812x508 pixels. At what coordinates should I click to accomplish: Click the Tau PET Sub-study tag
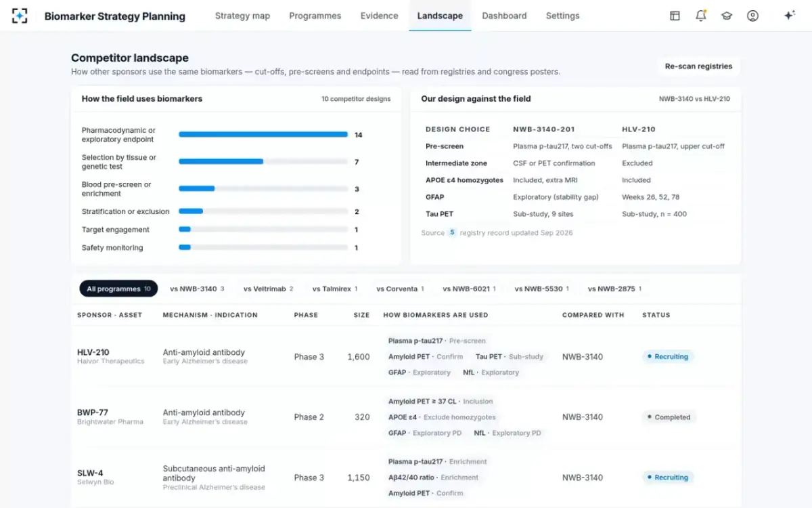coord(510,356)
